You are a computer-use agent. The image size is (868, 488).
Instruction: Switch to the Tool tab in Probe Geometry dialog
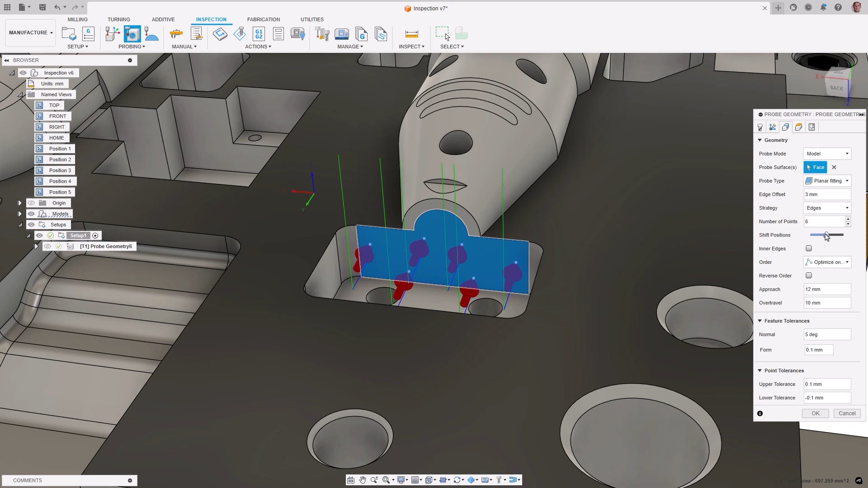click(759, 127)
